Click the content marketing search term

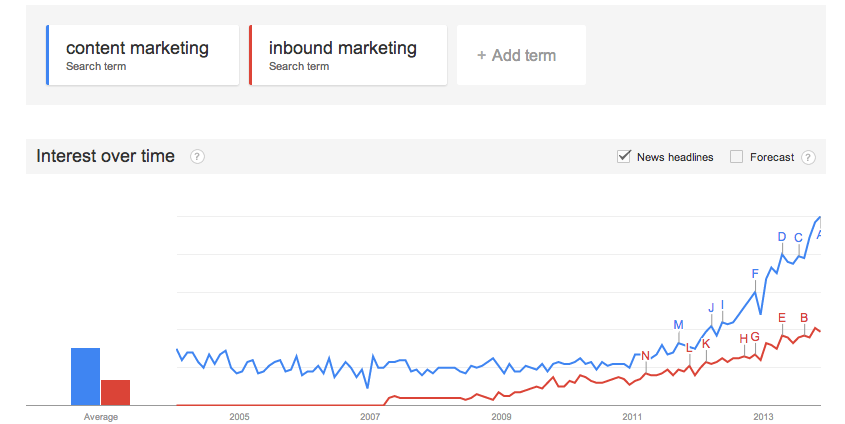pyautogui.click(x=143, y=55)
